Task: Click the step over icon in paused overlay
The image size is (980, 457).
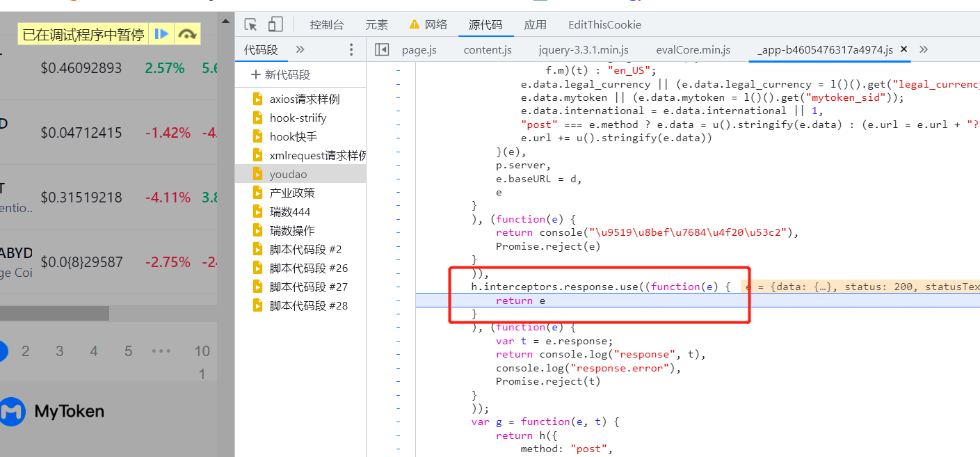Action: [x=187, y=33]
